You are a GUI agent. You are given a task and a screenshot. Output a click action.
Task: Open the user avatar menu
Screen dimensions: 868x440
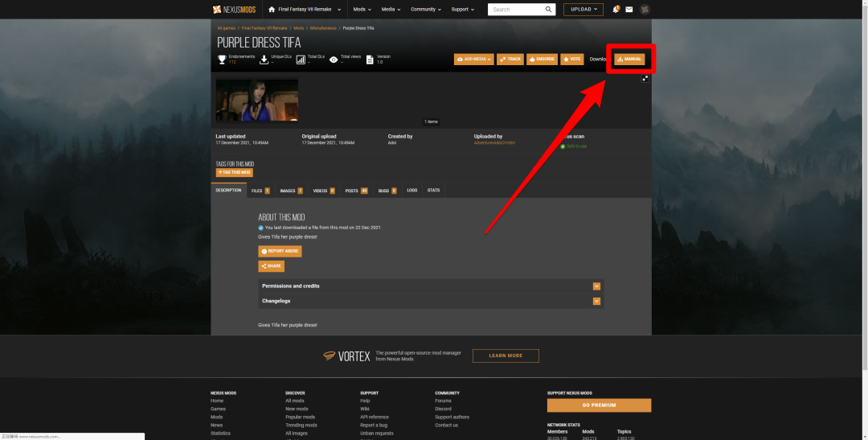(x=645, y=10)
